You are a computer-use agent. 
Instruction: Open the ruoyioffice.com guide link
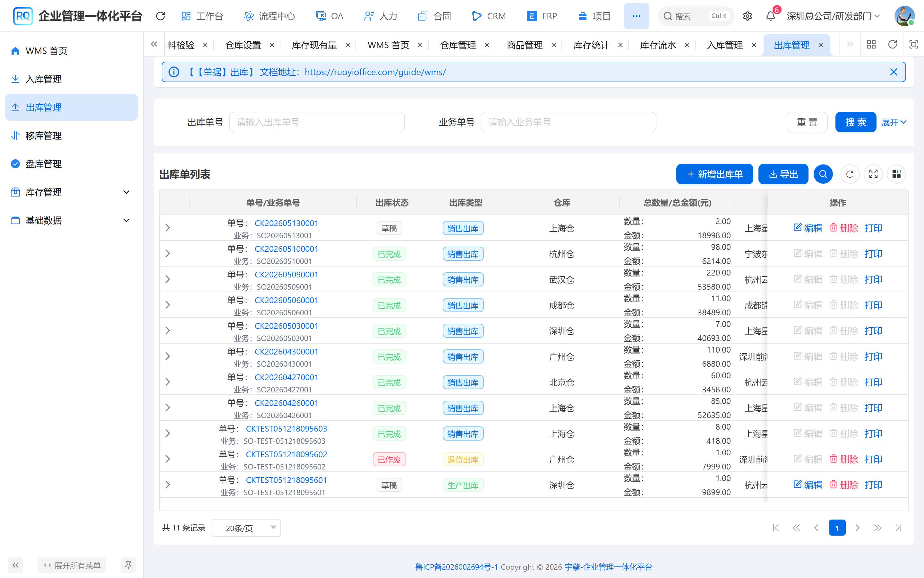(375, 72)
